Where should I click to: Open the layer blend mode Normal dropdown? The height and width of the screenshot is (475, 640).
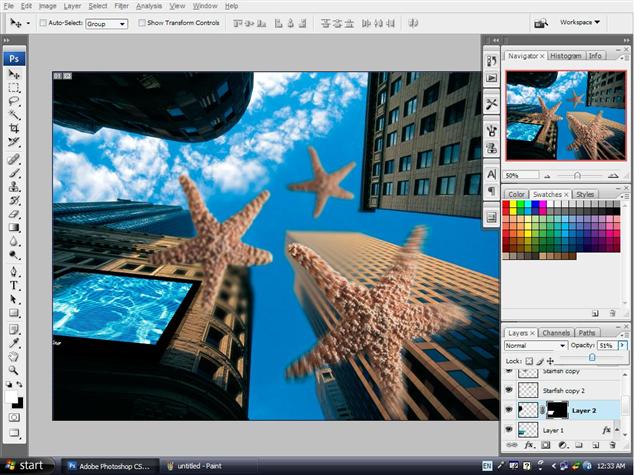[535, 346]
